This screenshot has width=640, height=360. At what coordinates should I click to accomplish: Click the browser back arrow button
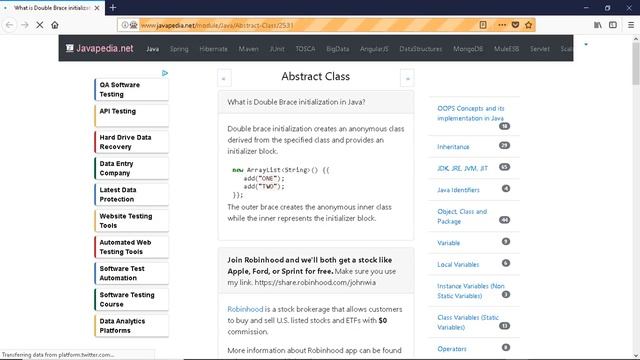point(9,25)
